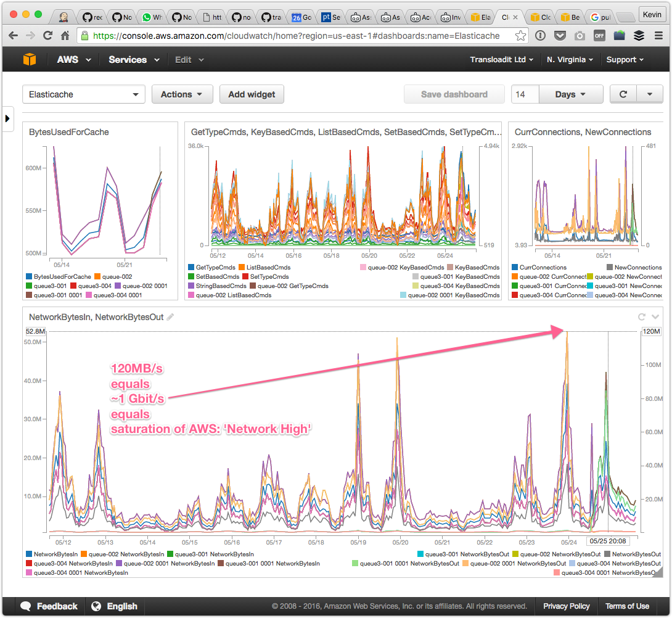This screenshot has width=672, height=618.
Task: Open the Elasticache dashboard selector dropdown
Action: [x=84, y=94]
